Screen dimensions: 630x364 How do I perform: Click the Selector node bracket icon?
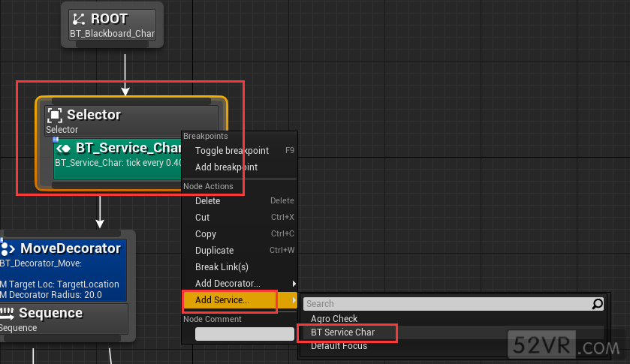click(55, 115)
